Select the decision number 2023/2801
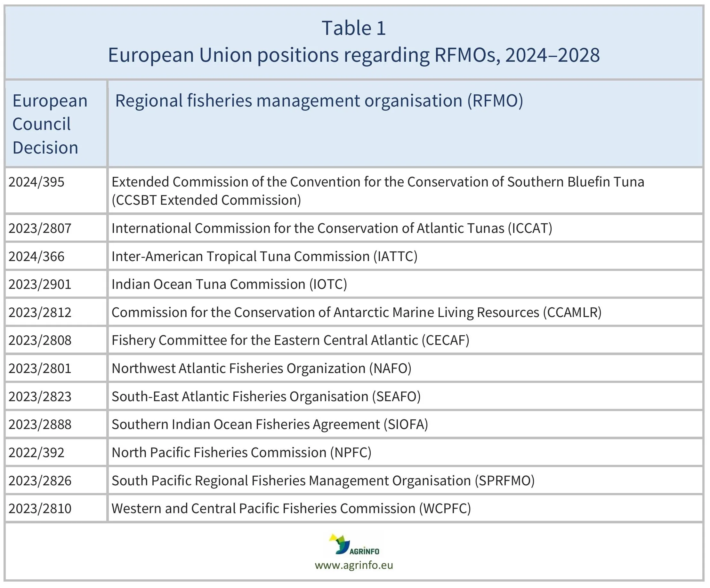The image size is (710, 588). 40,368
